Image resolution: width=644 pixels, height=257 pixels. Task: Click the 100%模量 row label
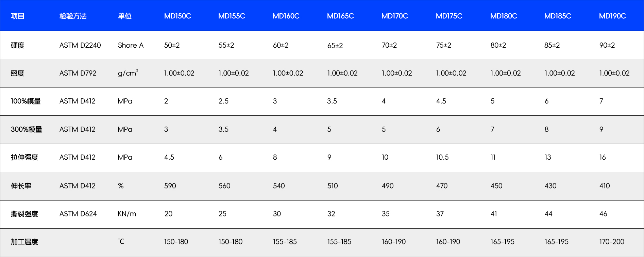pos(26,101)
